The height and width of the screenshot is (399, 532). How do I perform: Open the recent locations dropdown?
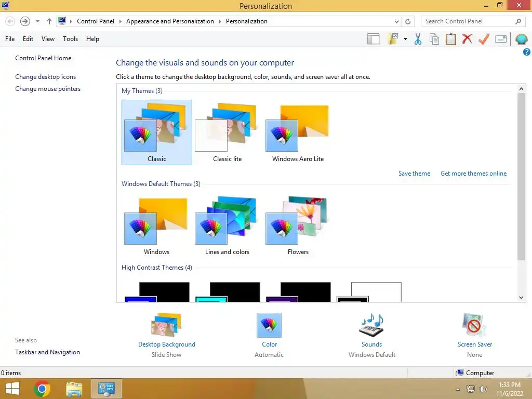tap(37, 21)
